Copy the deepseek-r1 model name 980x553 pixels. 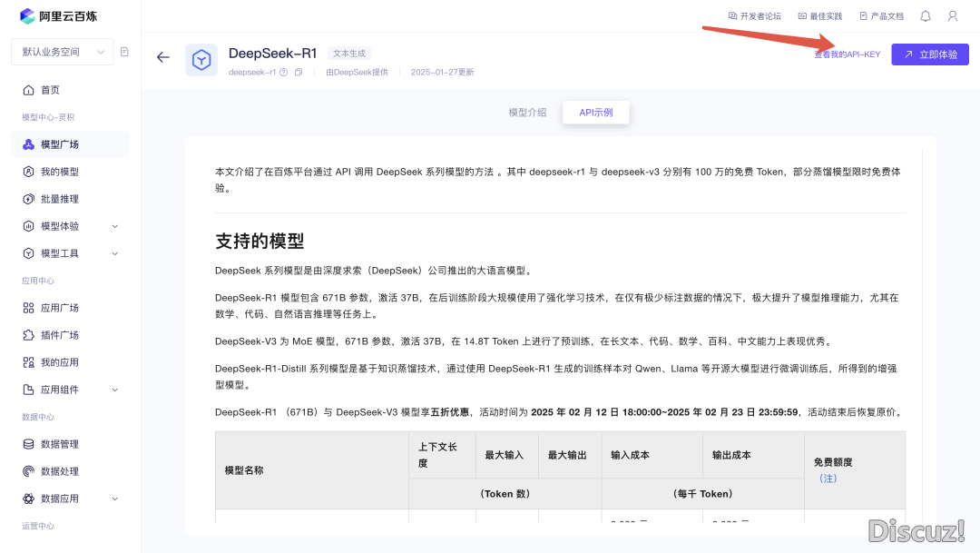point(299,72)
